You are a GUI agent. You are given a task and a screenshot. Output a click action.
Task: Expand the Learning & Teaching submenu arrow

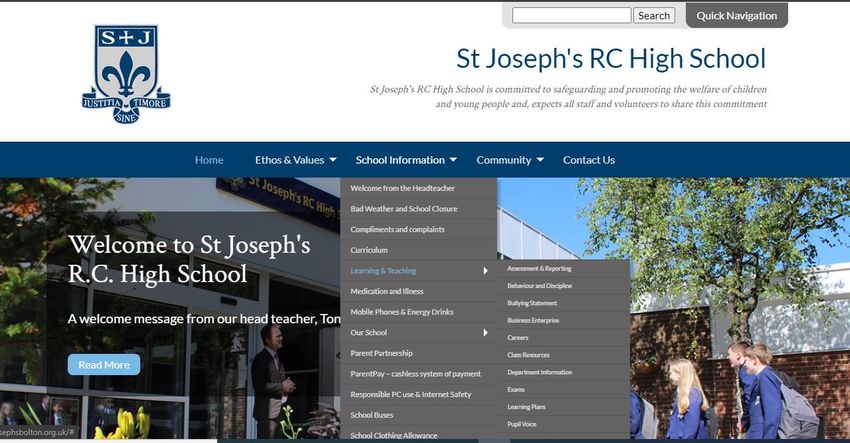485,271
